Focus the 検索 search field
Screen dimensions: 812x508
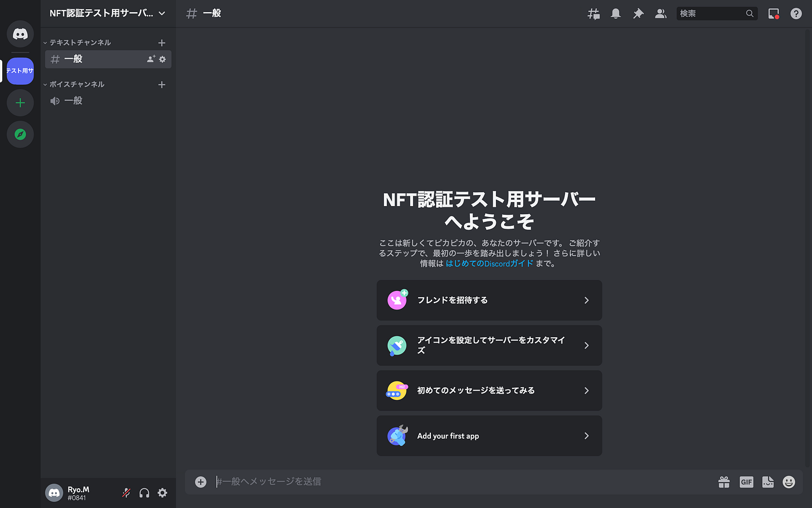pos(717,13)
